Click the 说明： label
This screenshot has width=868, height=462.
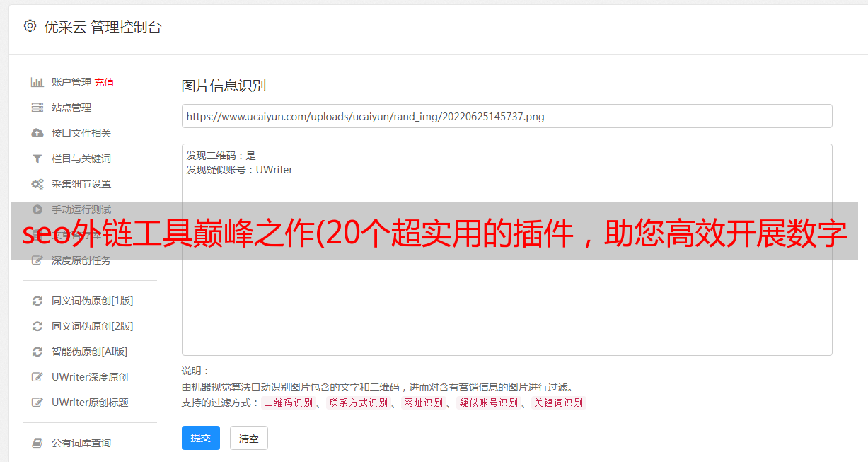coord(196,371)
